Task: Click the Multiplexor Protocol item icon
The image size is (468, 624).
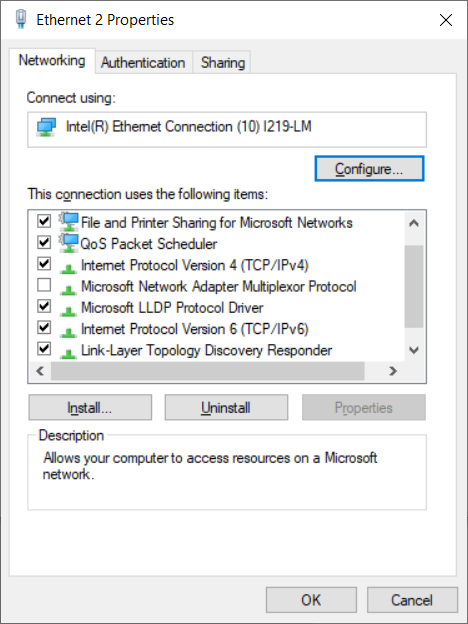Action: click(x=68, y=290)
